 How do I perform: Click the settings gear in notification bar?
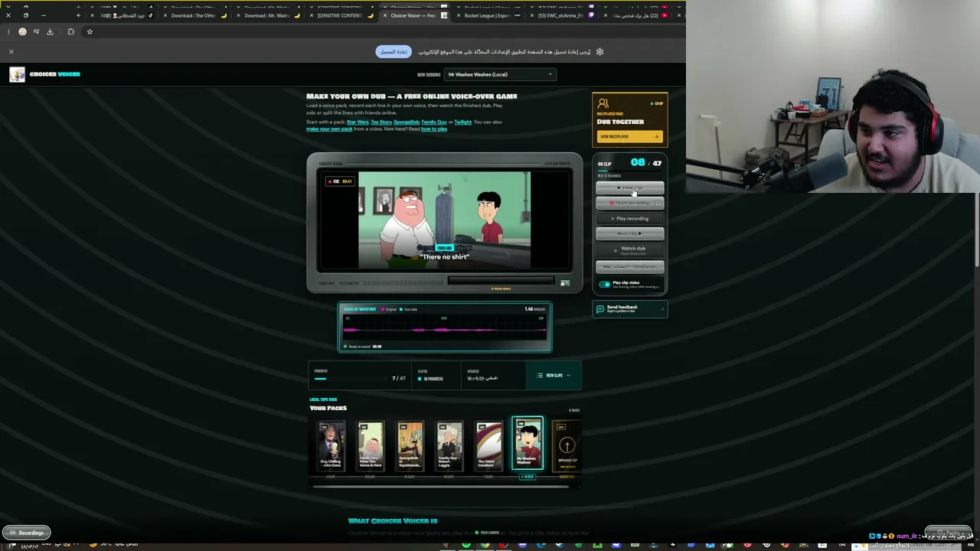599,51
